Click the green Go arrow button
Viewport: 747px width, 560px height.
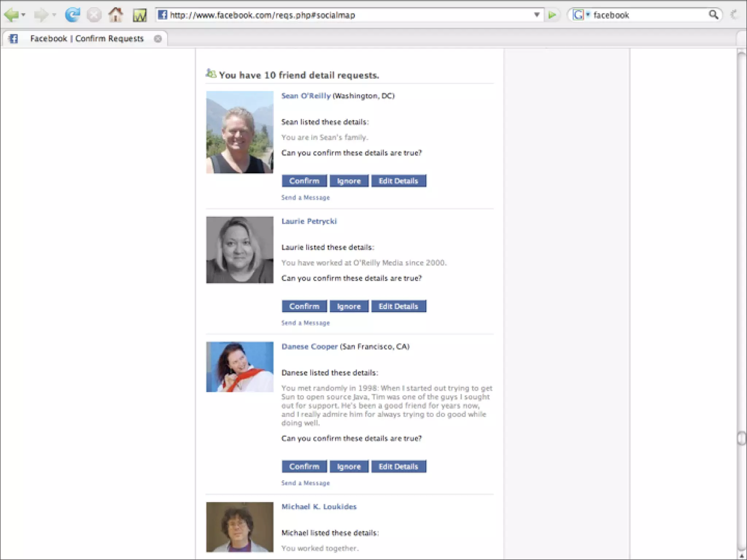[x=552, y=15]
